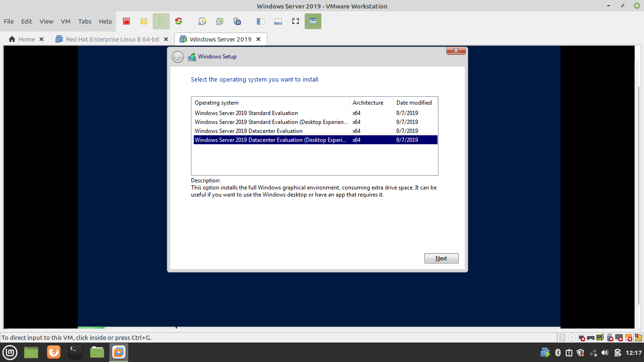Click the network connection tray icon

[593, 353]
